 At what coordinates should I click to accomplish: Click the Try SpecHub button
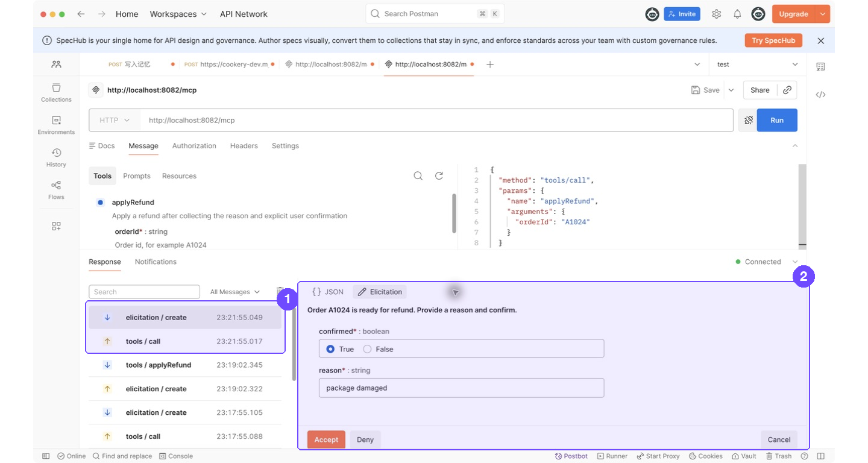(x=773, y=40)
